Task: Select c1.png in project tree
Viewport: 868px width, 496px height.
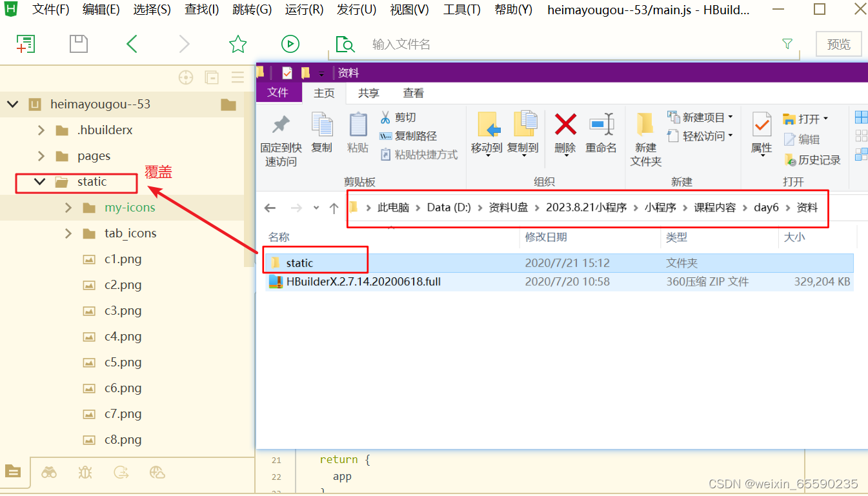Action: click(x=123, y=259)
